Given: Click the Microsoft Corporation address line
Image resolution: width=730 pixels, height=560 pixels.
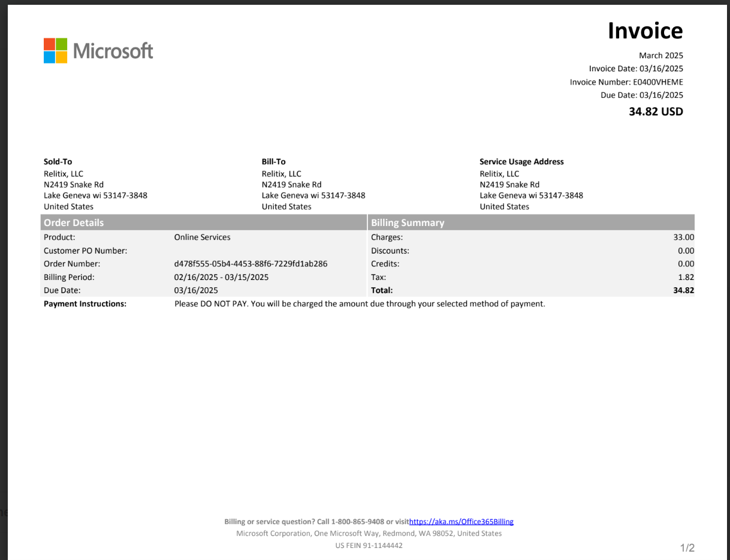Looking at the screenshot, I should (369, 534).
